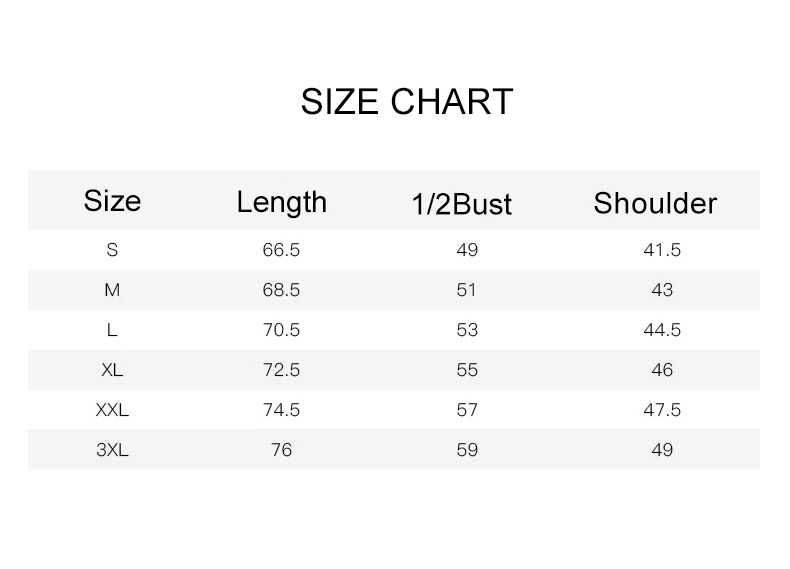Viewport: 790px width, 569px height.
Task: Click the XXL size row label
Action: point(112,410)
